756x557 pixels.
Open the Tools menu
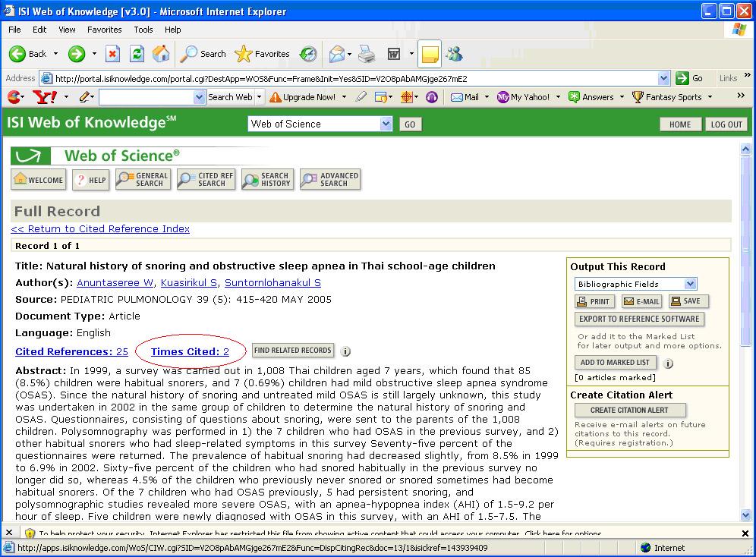click(143, 30)
